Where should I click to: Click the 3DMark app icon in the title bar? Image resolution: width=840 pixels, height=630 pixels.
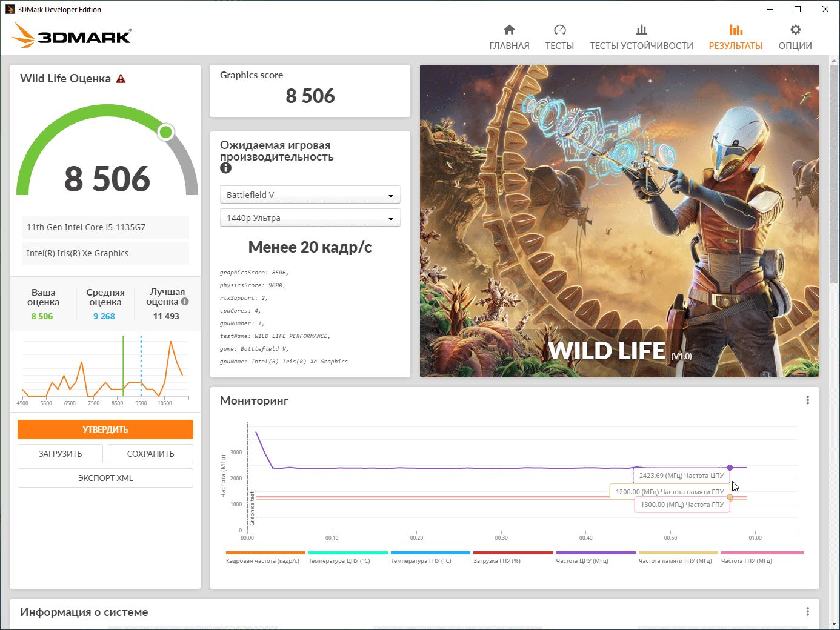coord(10,9)
